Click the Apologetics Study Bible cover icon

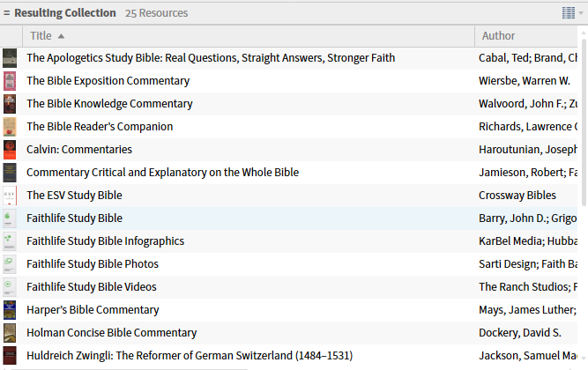coord(10,58)
